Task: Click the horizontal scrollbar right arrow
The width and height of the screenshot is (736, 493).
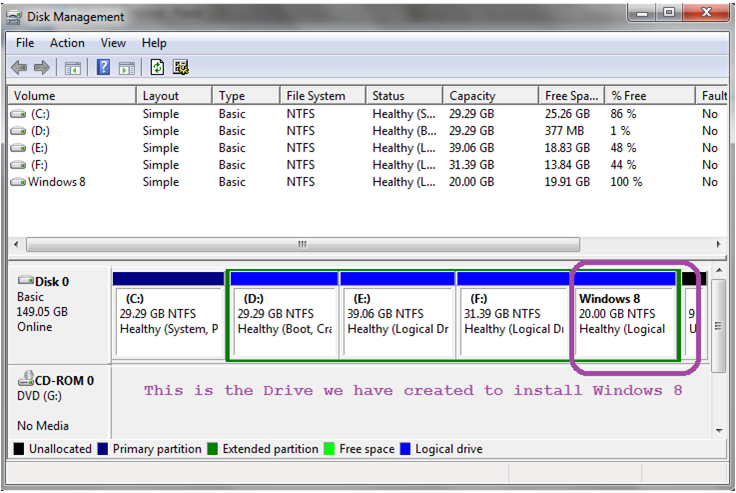Action: pyautogui.click(x=718, y=244)
